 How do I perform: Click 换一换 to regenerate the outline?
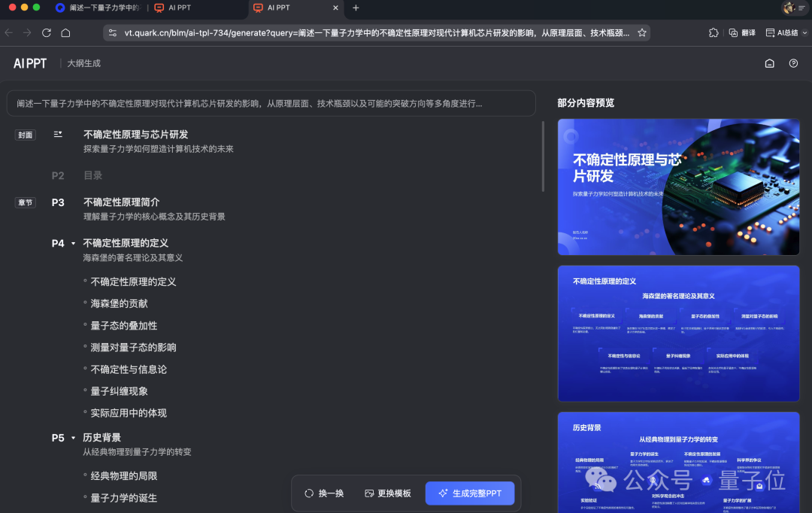324,493
